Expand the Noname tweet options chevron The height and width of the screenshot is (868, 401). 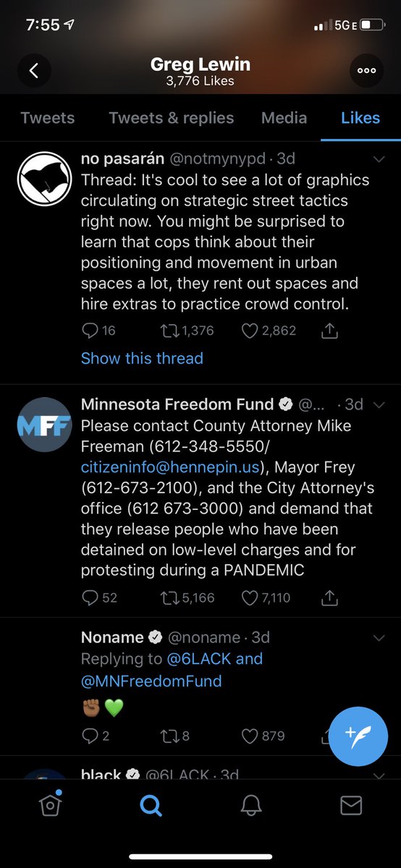(x=379, y=638)
